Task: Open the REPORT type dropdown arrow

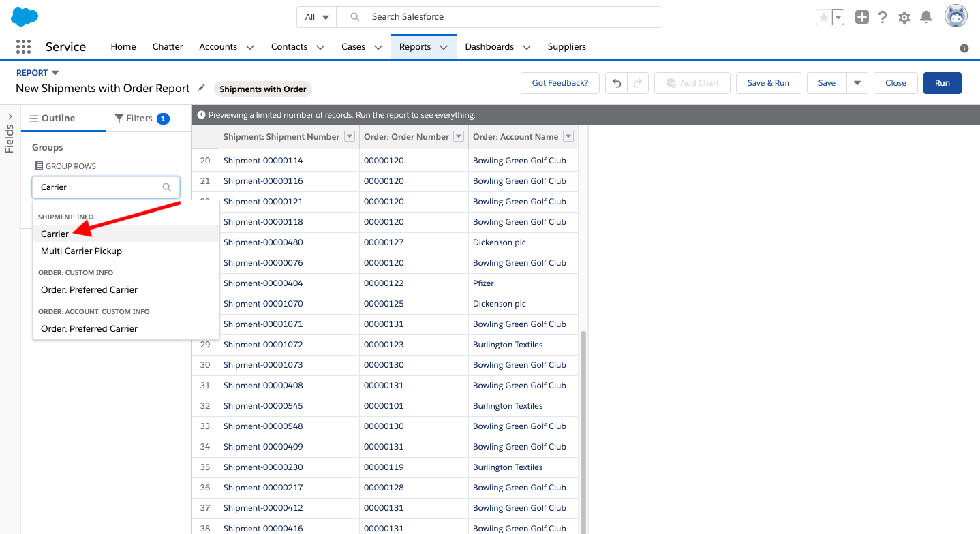Action: coord(55,73)
